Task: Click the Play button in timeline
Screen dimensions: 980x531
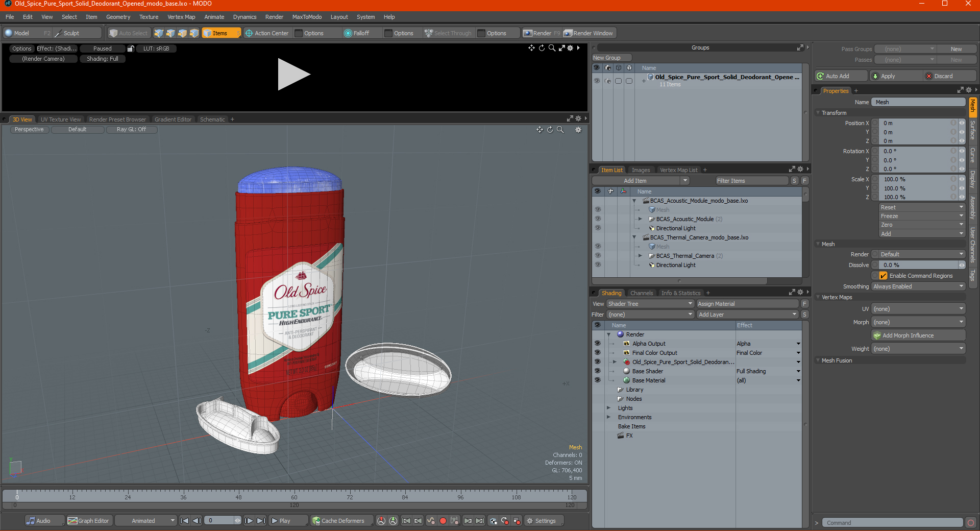Action: click(x=287, y=521)
